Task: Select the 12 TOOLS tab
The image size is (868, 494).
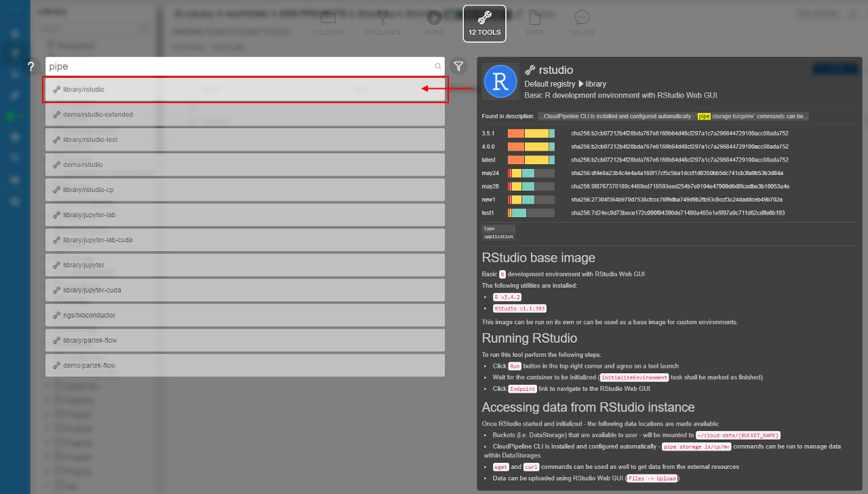Action: click(x=484, y=23)
